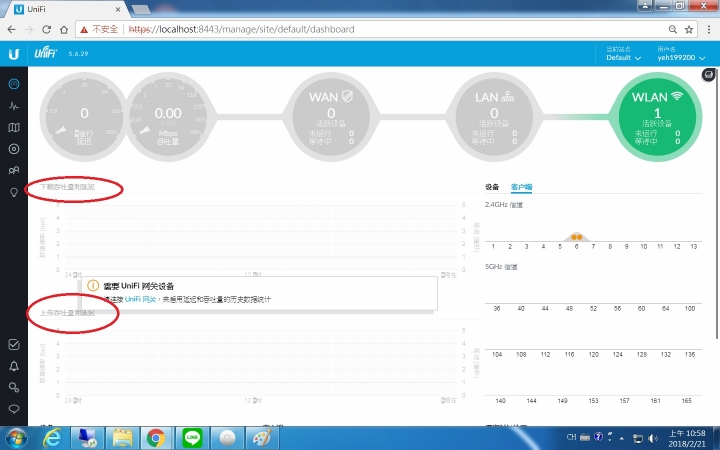This screenshot has width=720, height=450.
Task: Click the green WLAN status circle
Action: pyautogui.click(x=657, y=117)
